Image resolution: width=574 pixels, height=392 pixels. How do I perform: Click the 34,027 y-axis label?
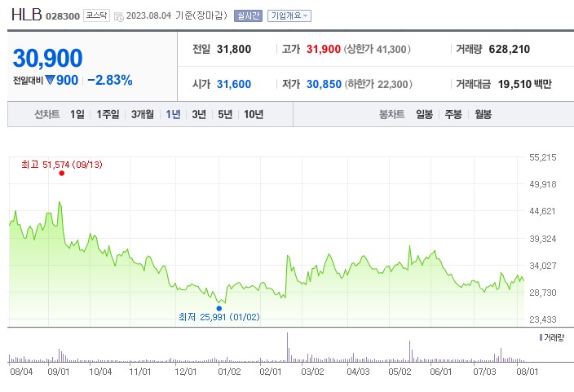click(x=542, y=266)
